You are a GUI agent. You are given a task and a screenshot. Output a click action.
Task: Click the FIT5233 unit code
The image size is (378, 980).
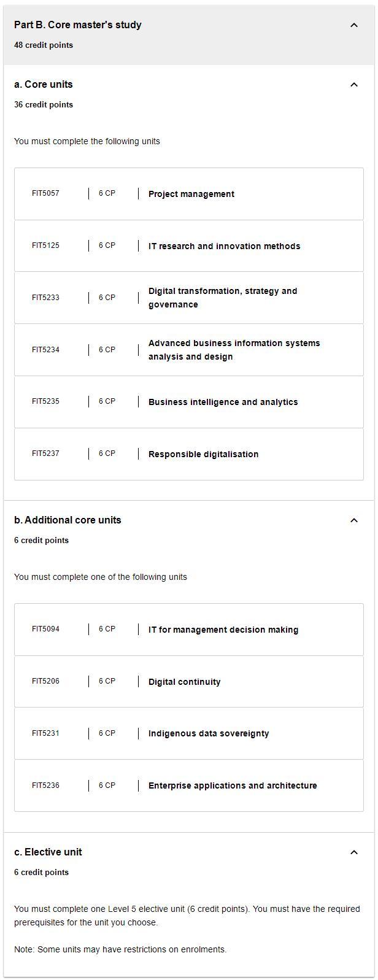click(x=45, y=298)
